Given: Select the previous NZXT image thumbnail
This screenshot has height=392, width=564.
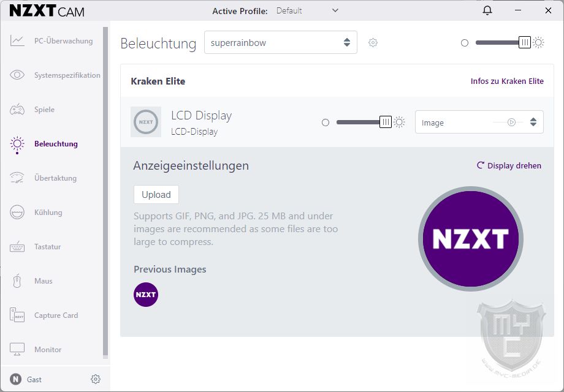Looking at the screenshot, I should click(146, 295).
